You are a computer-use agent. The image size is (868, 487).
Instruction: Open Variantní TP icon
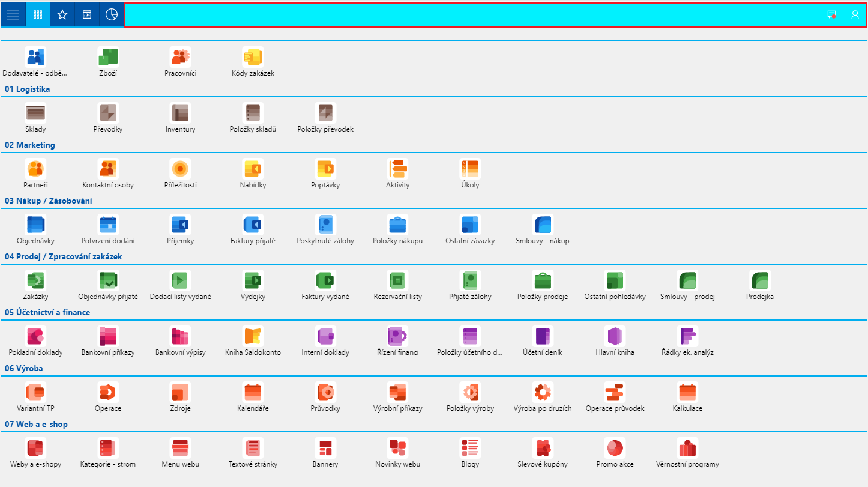[35, 392]
